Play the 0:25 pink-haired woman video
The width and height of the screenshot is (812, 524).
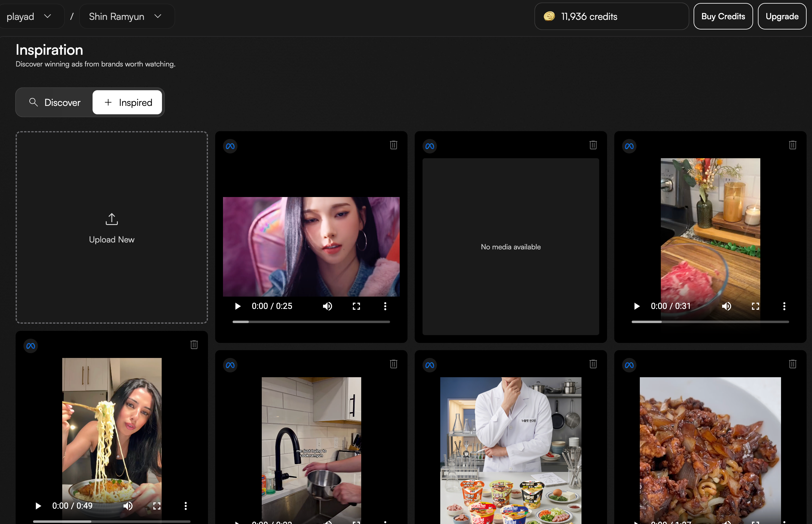(238, 306)
